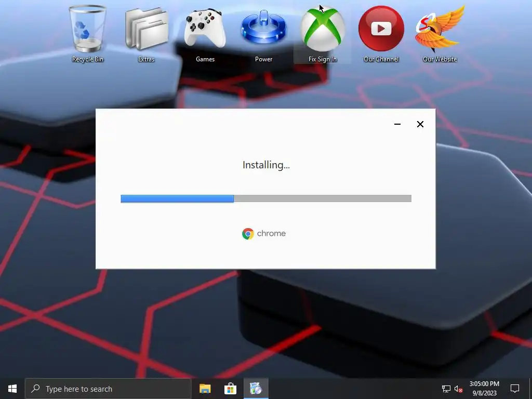Open the Our Website desktop icon
The width and height of the screenshot is (532, 399).
pos(440,34)
